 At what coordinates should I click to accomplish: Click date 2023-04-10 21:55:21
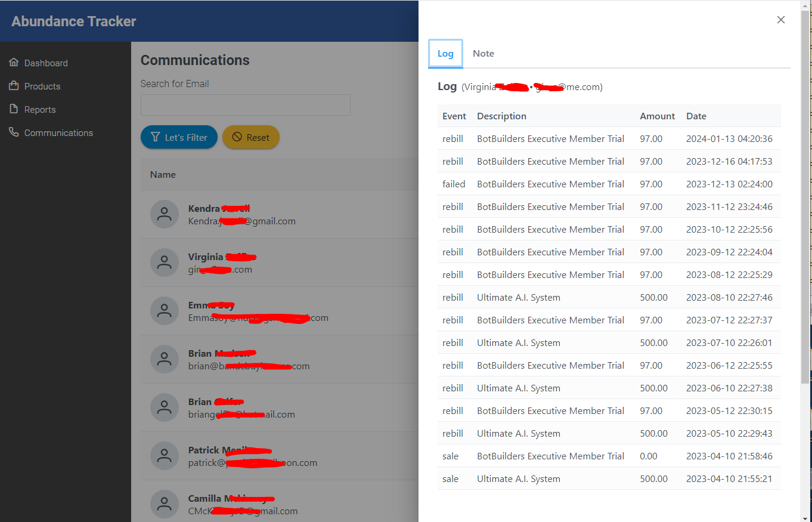click(x=729, y=479)
